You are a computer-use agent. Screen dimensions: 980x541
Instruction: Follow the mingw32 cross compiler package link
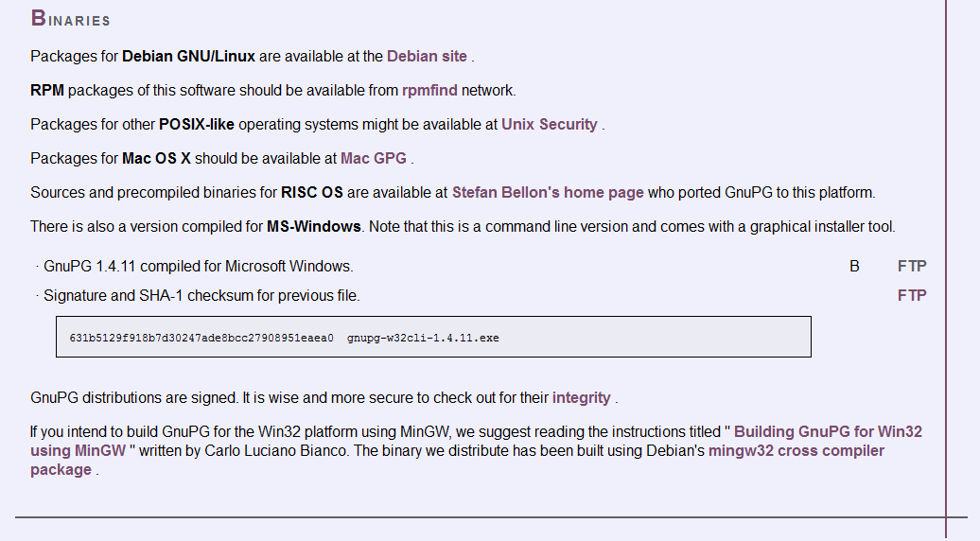coord(796,451)
